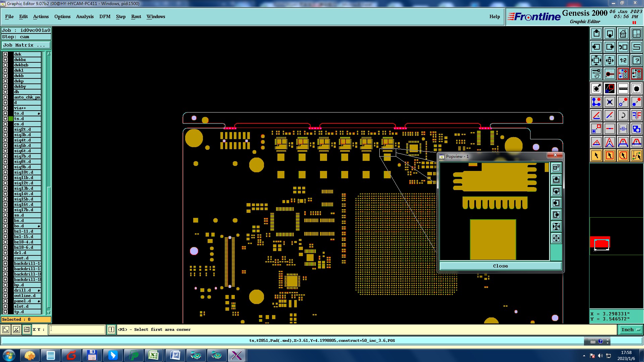The image size is (644, 362).
Task: Click the question mark help view icon
Action: 636,60
